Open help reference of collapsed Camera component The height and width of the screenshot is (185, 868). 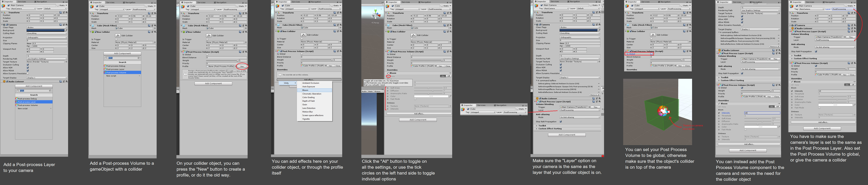(849, 25)
